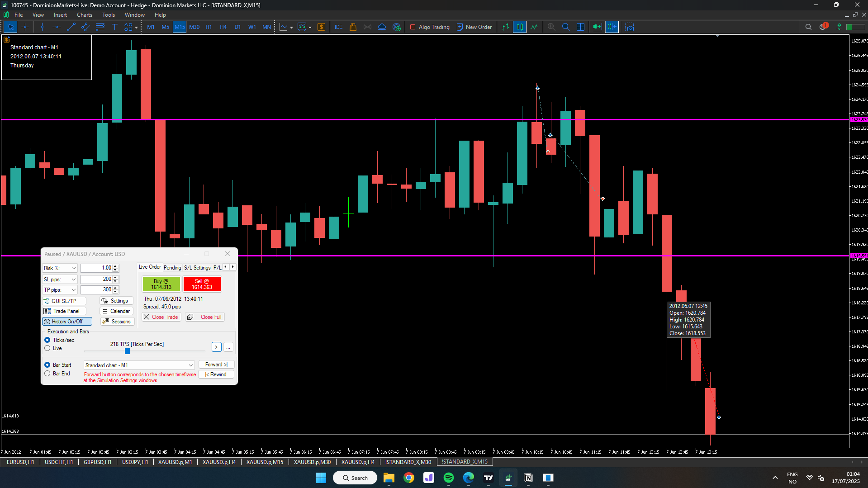Click the Windows Start button
The image size is (868, 488).
pos(321,478)
